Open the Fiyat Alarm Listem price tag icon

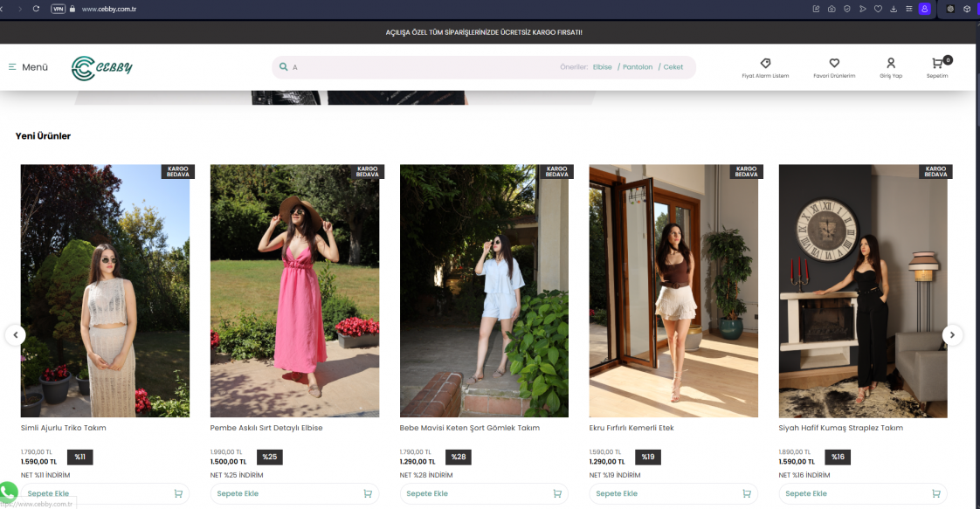(765, 64)
